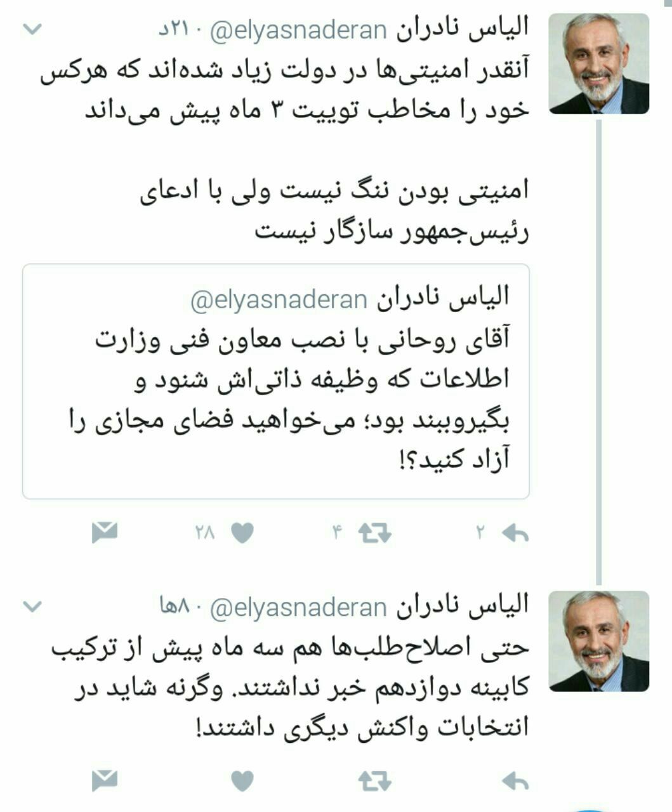Reply to the second tweet about reformists
The height and width of the screenshot is (812, 672).
point(515,781)
